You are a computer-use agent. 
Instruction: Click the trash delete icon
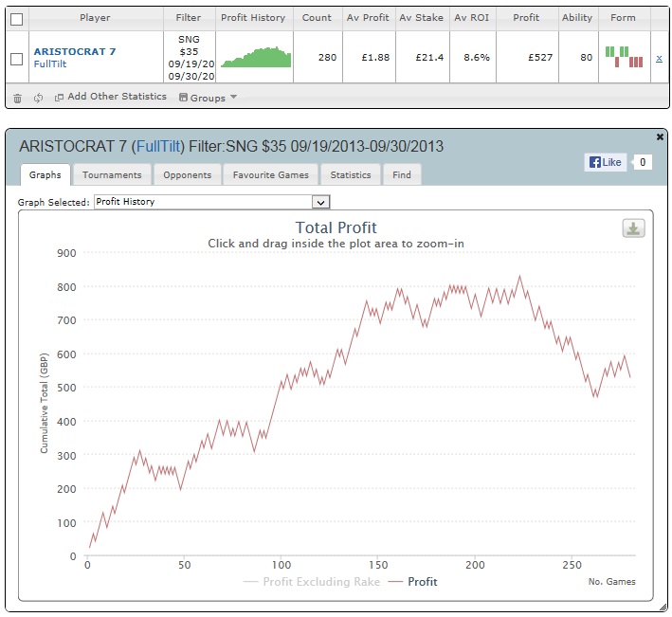coord(18,99)
